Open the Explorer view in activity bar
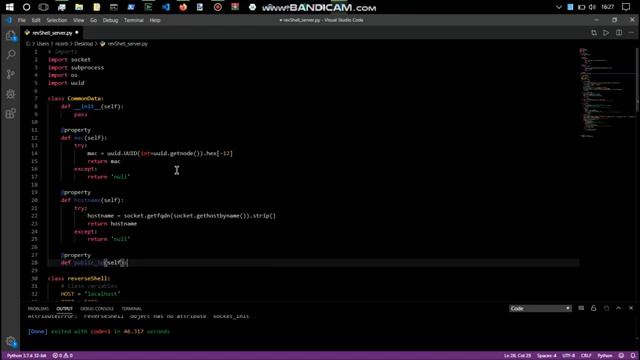This screenshot has width=640, height=360. [x=11, y=36]
